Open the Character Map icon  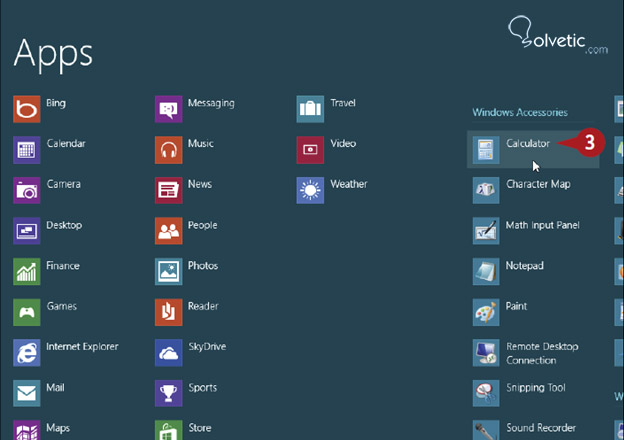(x=486, y=191)
